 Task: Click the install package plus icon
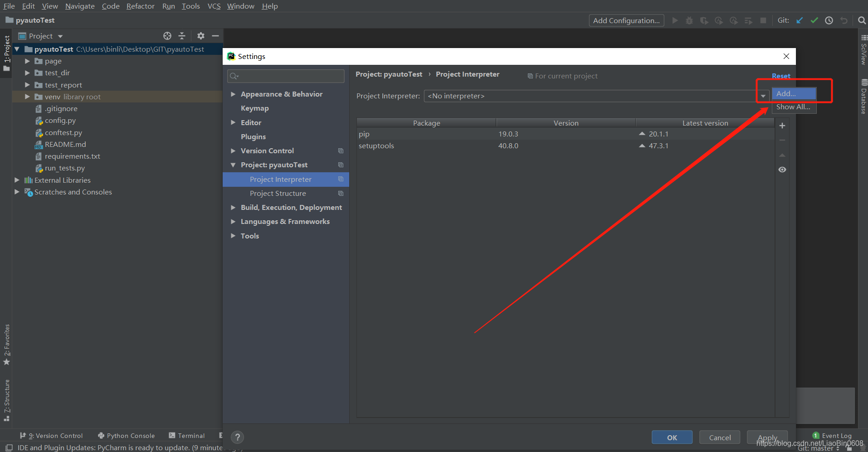click(x=782, y=126)
